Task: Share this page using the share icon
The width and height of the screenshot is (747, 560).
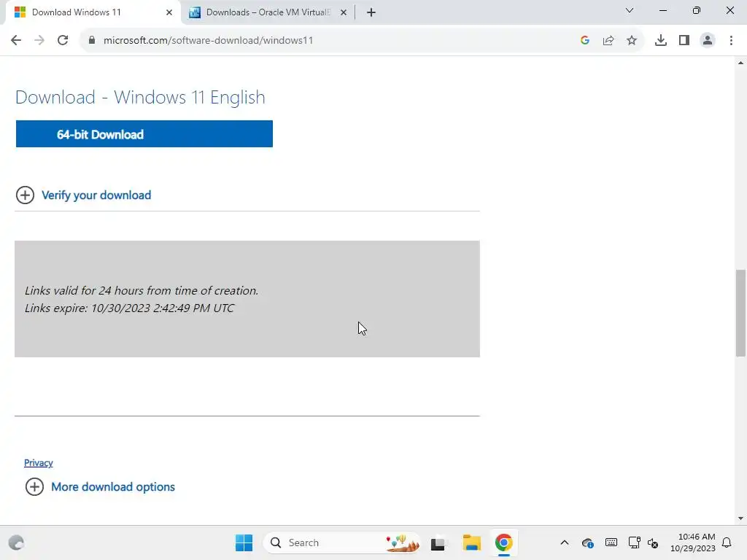Action: point(608,41)
